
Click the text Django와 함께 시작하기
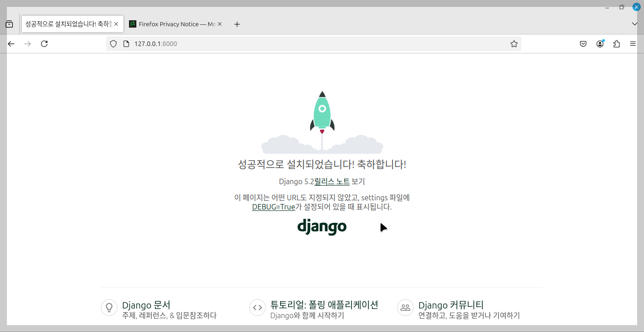pyautogui.click(x=307, y=316)
